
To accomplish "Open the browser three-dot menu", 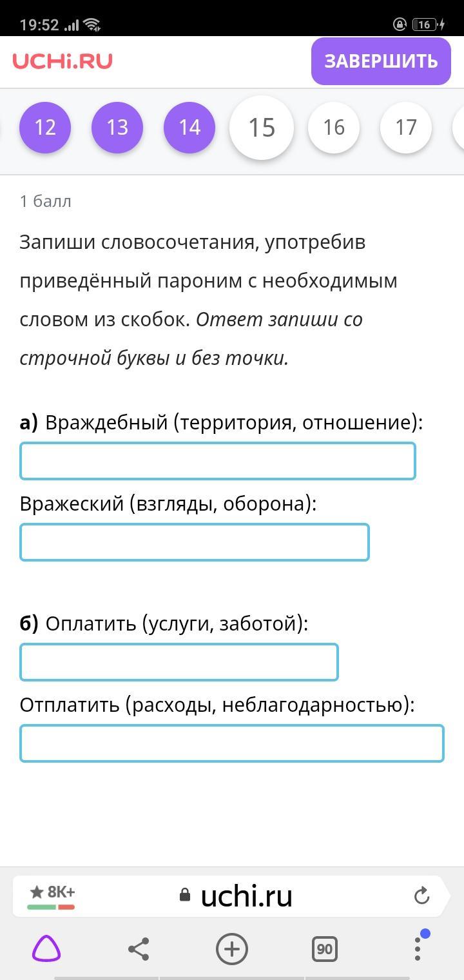I will (418, 948).
